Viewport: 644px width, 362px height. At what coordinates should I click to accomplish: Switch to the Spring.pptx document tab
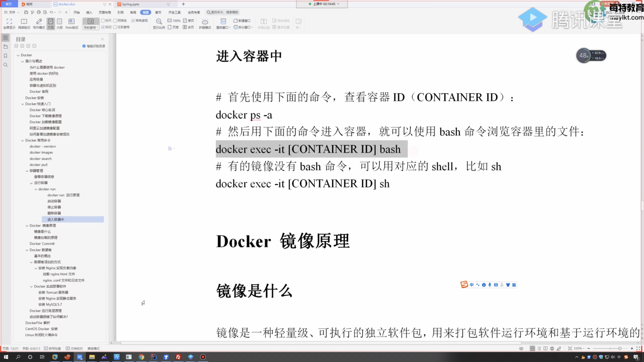coord(130,4)
